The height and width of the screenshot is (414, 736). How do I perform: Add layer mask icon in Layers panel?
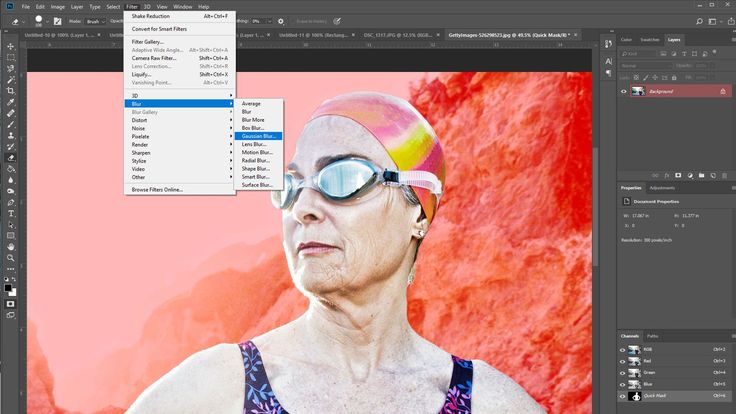pyautogui.click(x=678, y=176)
